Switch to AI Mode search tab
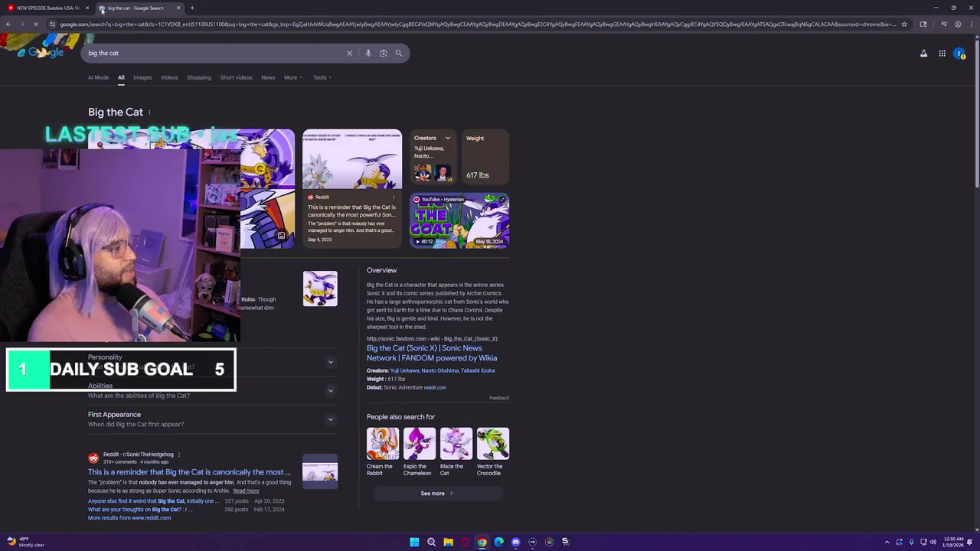The height and width of the screenshot is (551, 980). [x=98, y=77]
